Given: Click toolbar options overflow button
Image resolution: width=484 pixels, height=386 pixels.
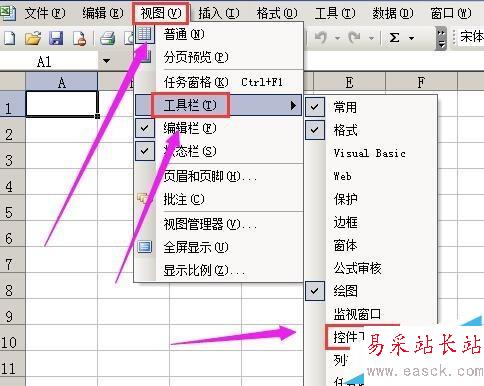Looking at the screenshot, I should pos(441,38).
